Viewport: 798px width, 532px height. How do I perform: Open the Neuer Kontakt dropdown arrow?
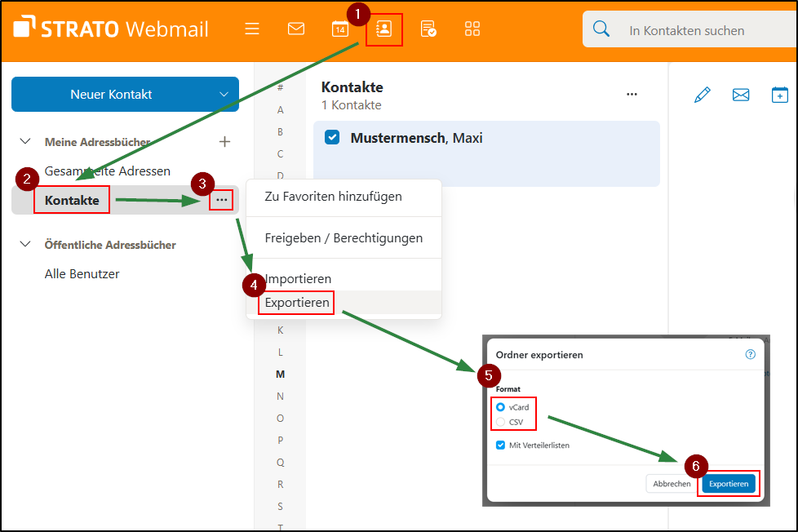pyautogui.click(x=224, y=95)
